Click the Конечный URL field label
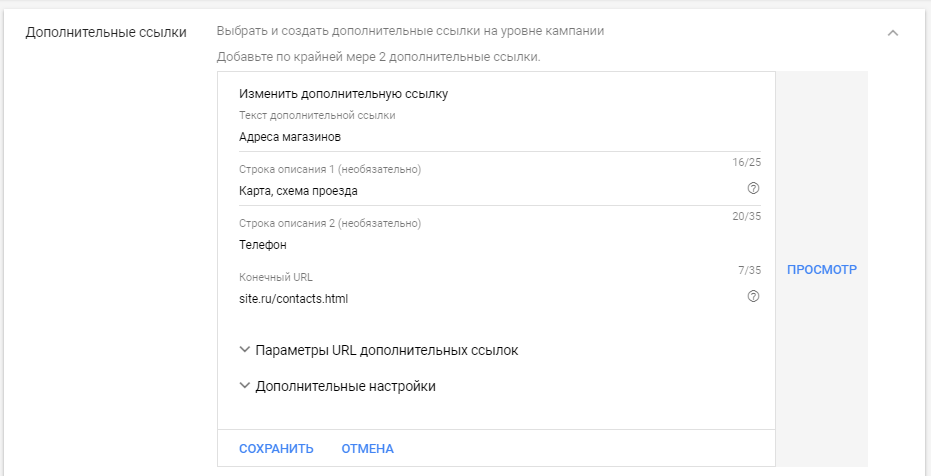The height and width of the screenshot is (476, 931). tap(276, 277)
